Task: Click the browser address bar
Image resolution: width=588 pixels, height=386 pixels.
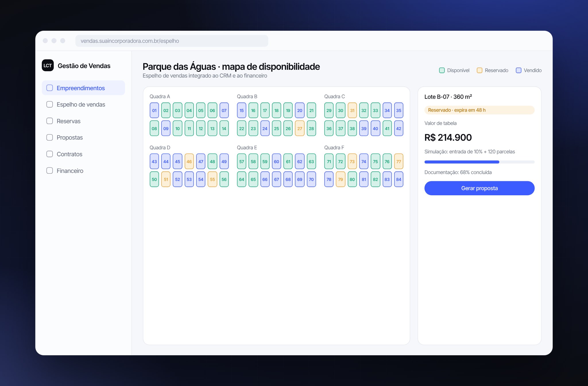Action: 172,41
